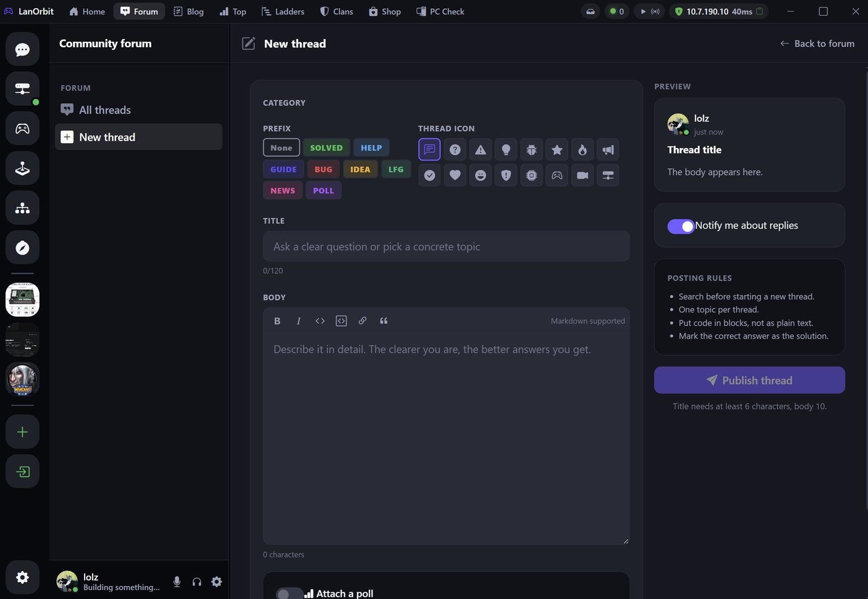
Task: Toggle Notify me about replies switch
Action: pos(681,226)
